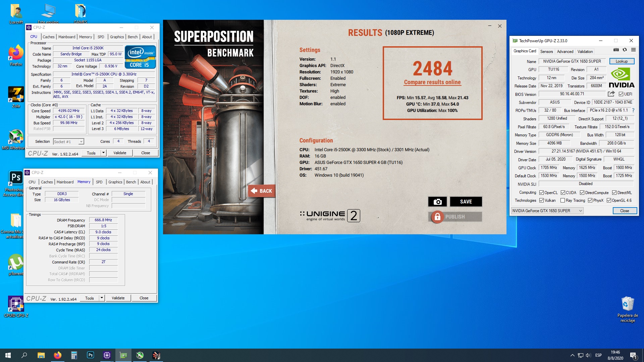Screen dimensions: 644x362
Task: Toggle the DirectCompute checkbox
Action: point(582,192)
